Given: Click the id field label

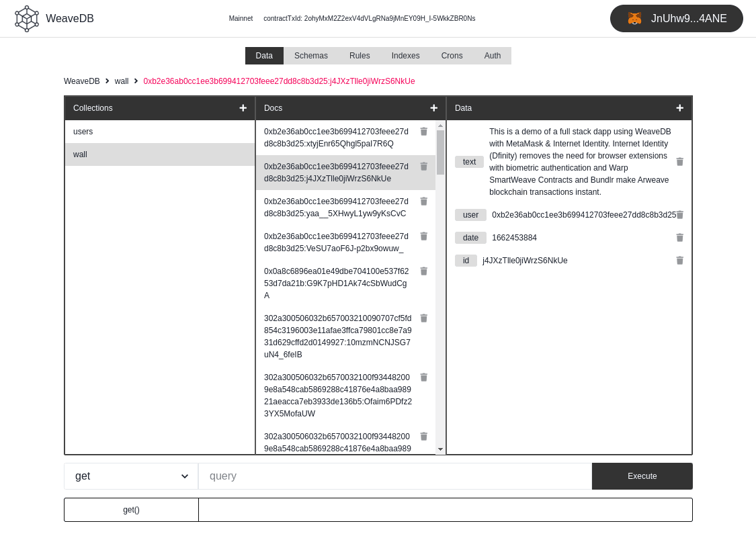Looking at the screenshot, I should point(466,261).
